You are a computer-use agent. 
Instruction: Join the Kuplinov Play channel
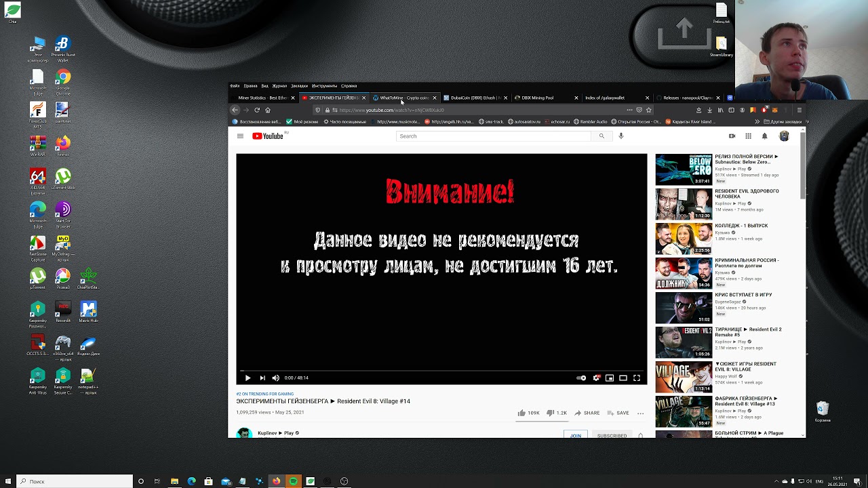pyautogui.click(x=576, y=435)
